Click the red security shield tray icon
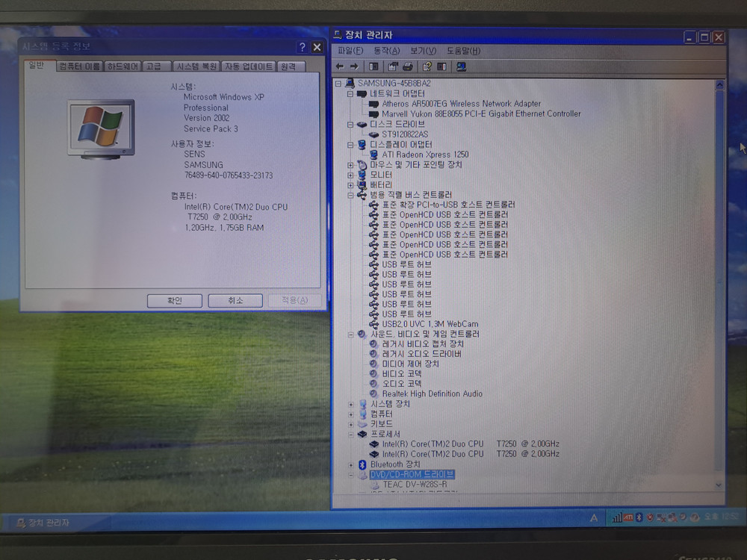Screen dimensions: 747x560 coord(651,517)
